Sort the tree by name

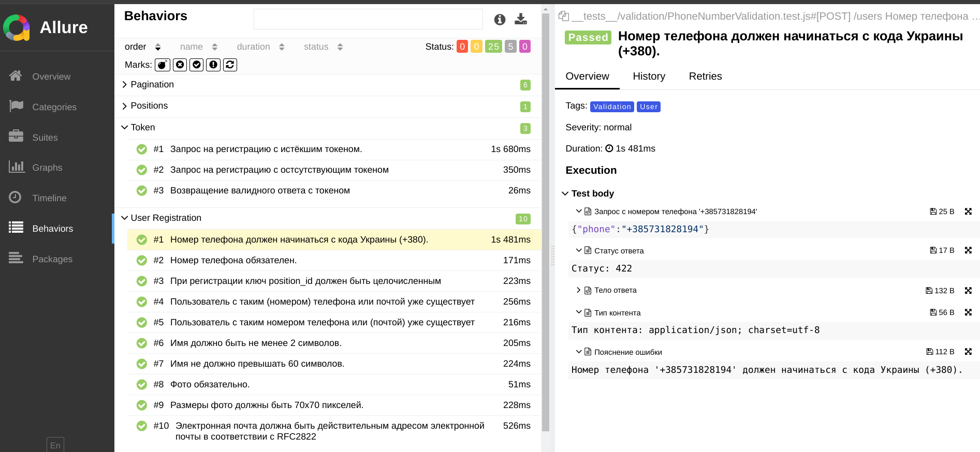(199, 47)
